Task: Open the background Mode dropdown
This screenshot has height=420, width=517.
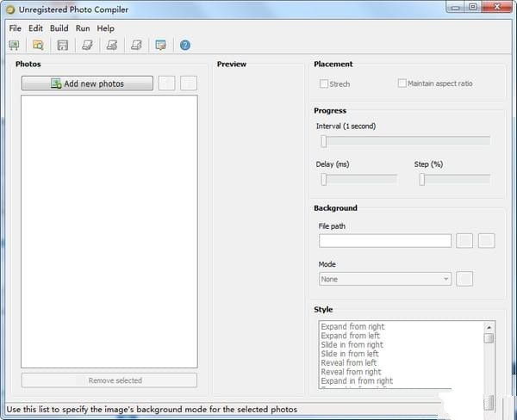Action: pos(384,279)
